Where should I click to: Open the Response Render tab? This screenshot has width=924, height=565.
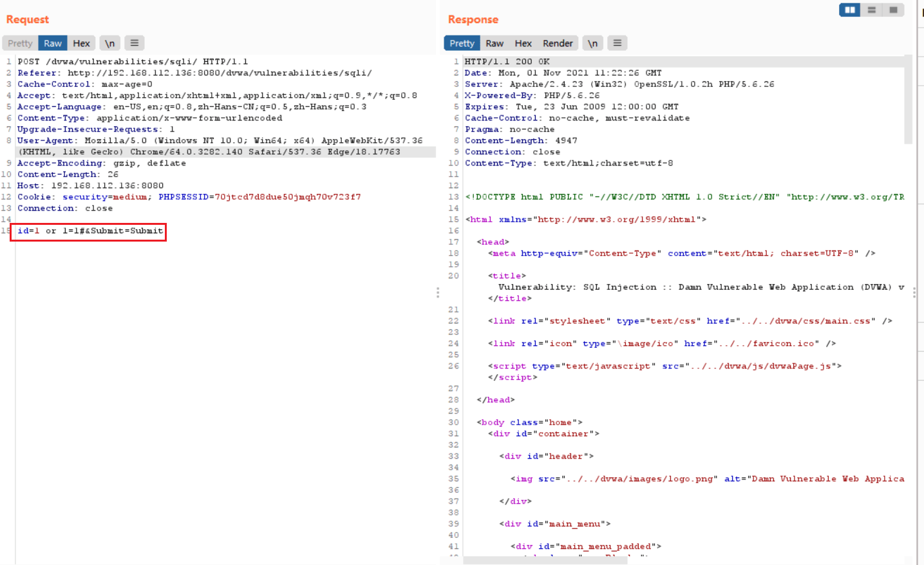pyautogui.click(x=558, y=43)
